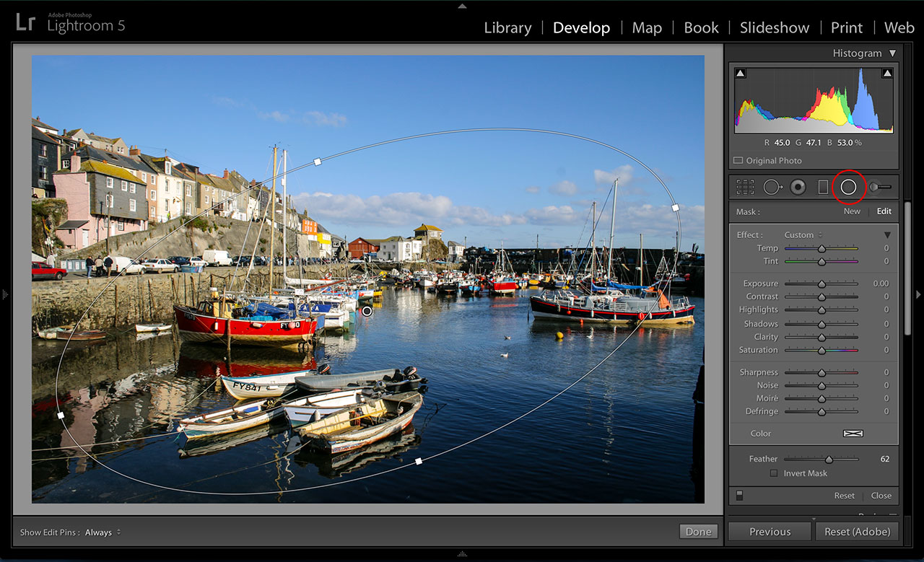Reset the radial filter settings
Image resolution: width=924 pixels, height=562 pixels.
pos(845,496)
